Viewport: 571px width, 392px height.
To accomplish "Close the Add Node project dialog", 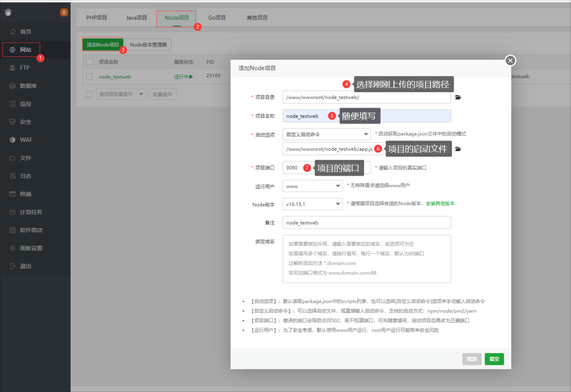I will pyautogui.click(x=511, y=61).
